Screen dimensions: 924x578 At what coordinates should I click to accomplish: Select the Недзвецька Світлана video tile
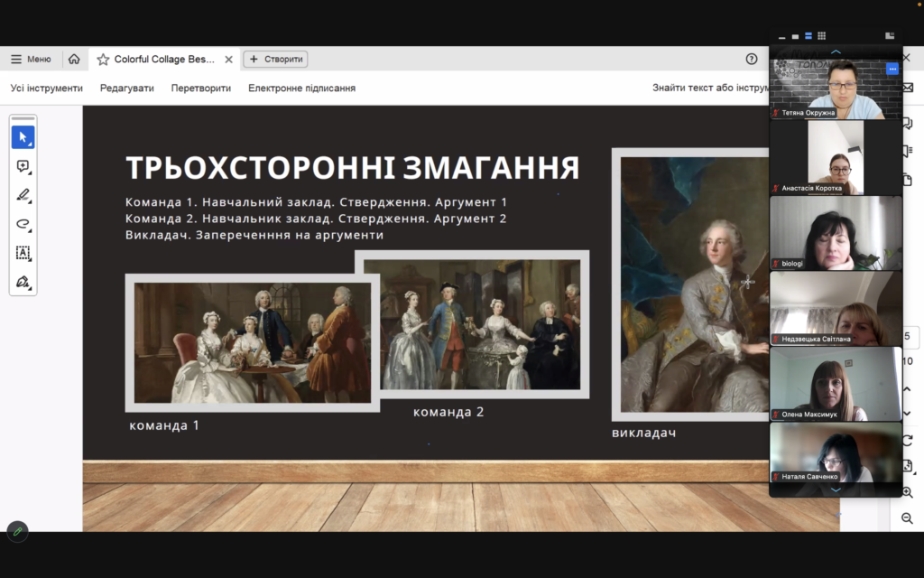(x=836, y=309)
